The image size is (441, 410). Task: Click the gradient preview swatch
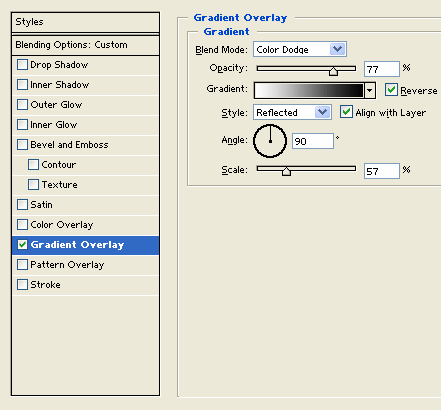pyautogui.click(x=309, y=90)
